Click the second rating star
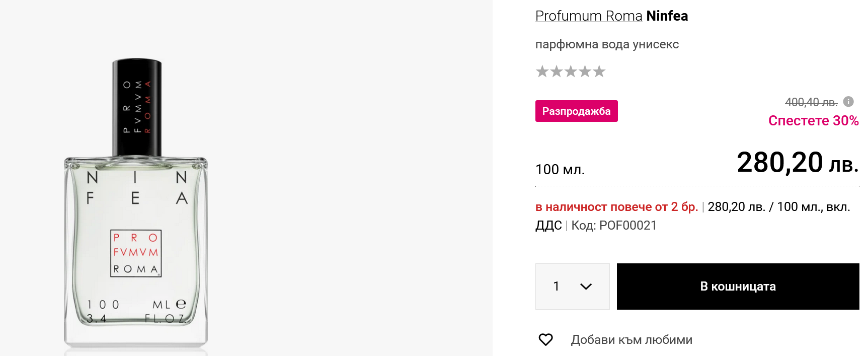 [x=556, y=72]
